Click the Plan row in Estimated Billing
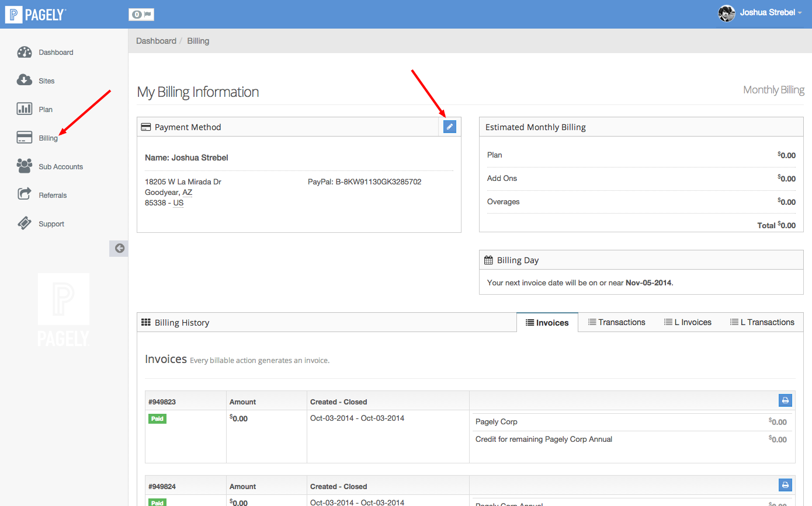The image size is (812, 506). [641, 155]
